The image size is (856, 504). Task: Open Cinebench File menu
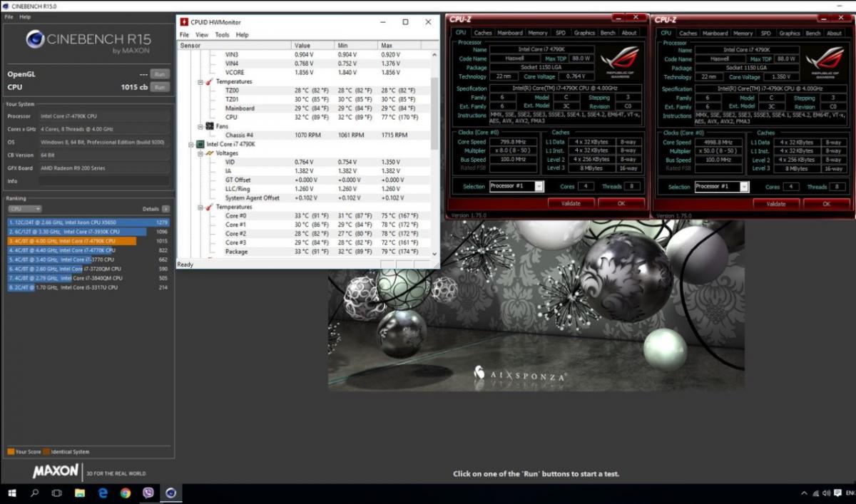pos(9,16)
